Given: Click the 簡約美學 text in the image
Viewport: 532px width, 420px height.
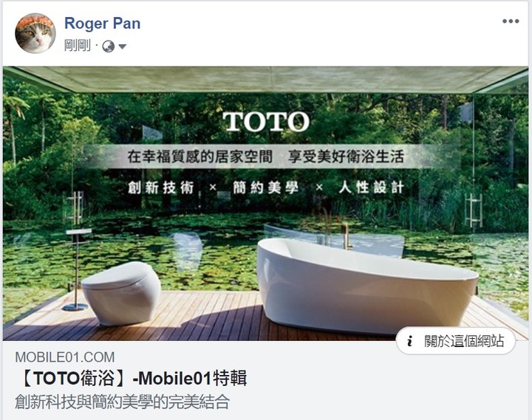Looking at the screenshot, I should [266, 187].
